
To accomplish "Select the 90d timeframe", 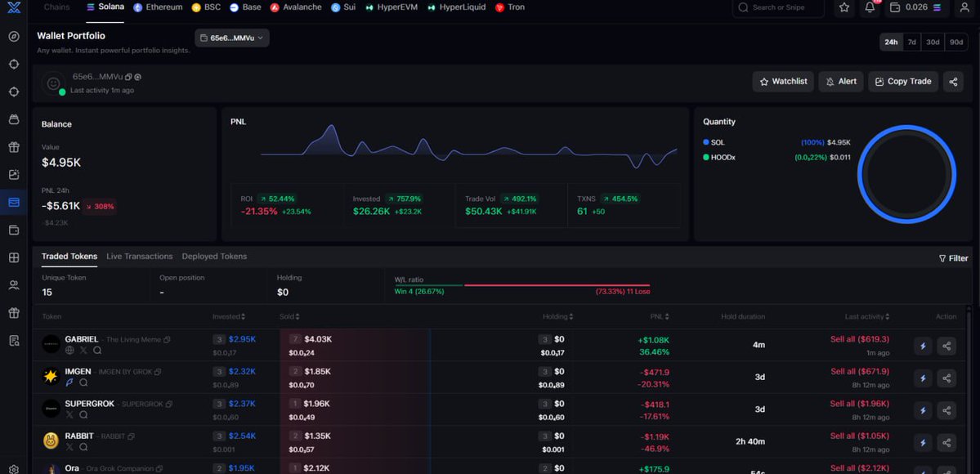I will tap(956, 42).
